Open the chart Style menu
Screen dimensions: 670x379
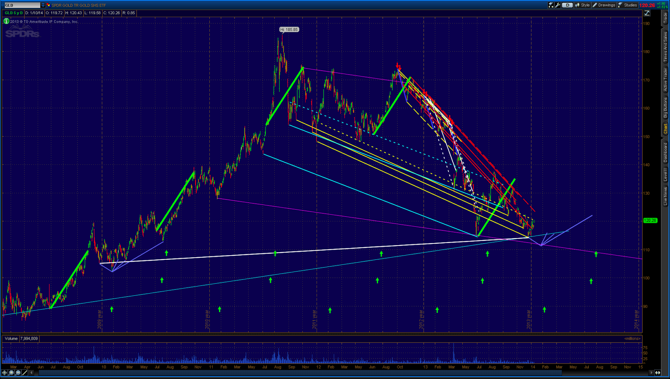tap(582, 5)
